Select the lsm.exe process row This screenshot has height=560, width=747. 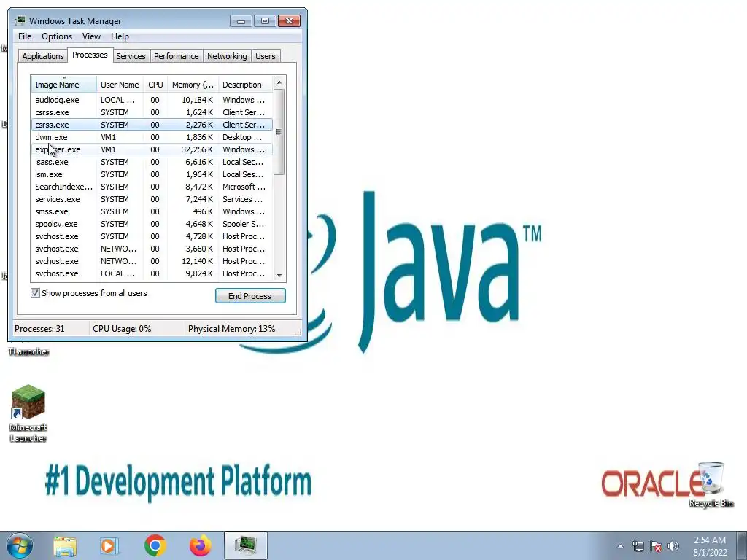(152, 174)
